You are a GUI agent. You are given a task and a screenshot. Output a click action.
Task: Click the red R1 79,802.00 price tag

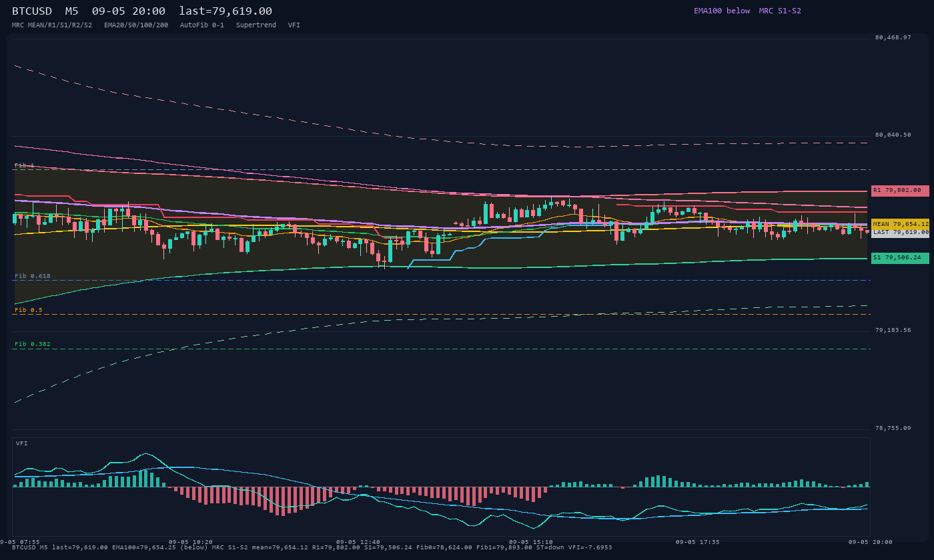click(900, 191)
